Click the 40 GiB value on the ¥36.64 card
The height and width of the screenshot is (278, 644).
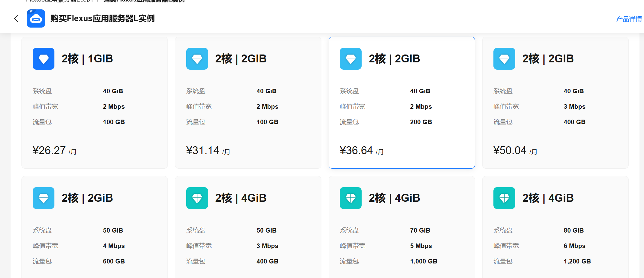420,91
